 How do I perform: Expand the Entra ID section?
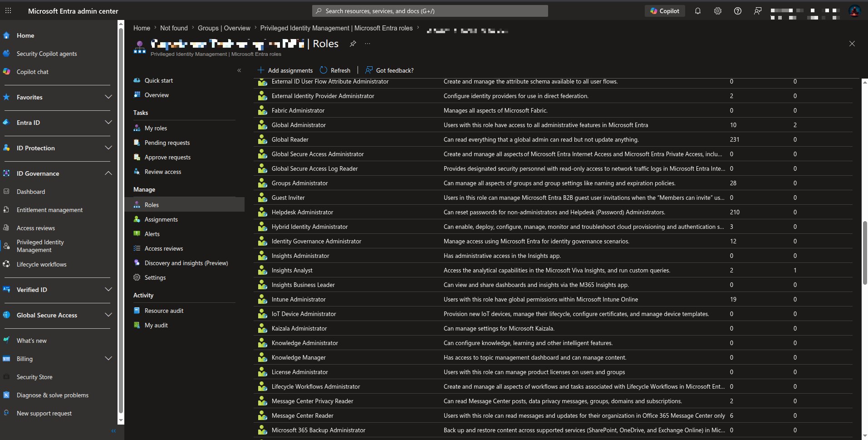108,123
